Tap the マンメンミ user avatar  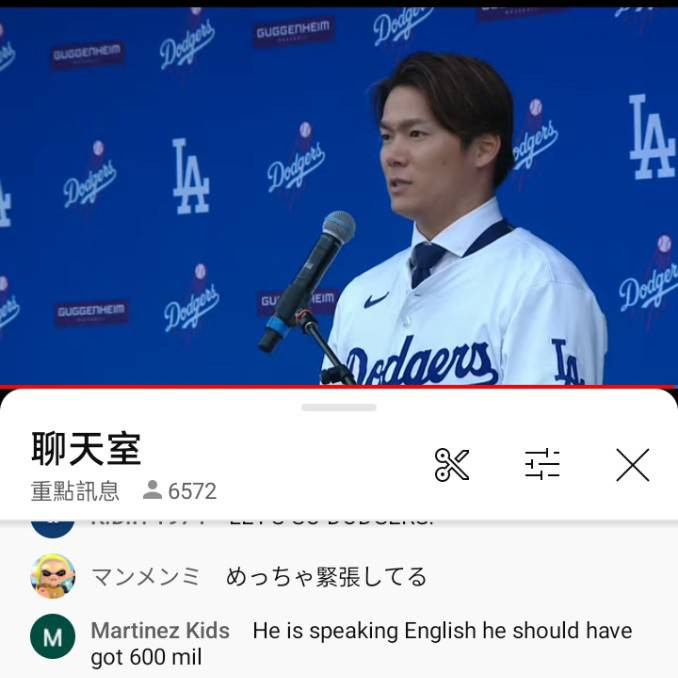(x=53, y=576)
